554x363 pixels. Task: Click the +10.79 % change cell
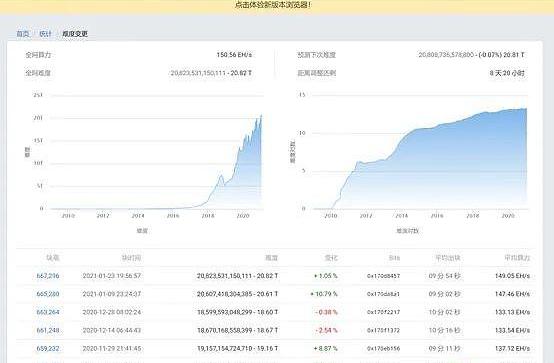click(x=324, y=294)
